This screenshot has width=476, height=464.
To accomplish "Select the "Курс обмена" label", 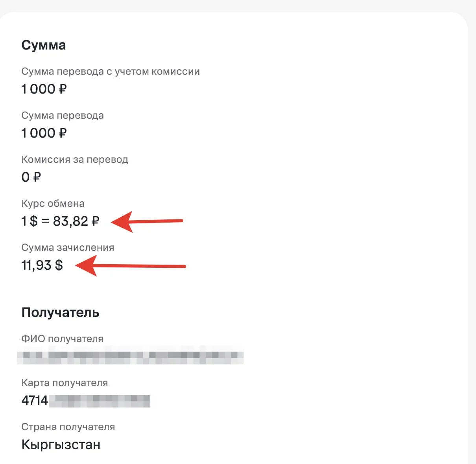I will [x=53, y=204].
